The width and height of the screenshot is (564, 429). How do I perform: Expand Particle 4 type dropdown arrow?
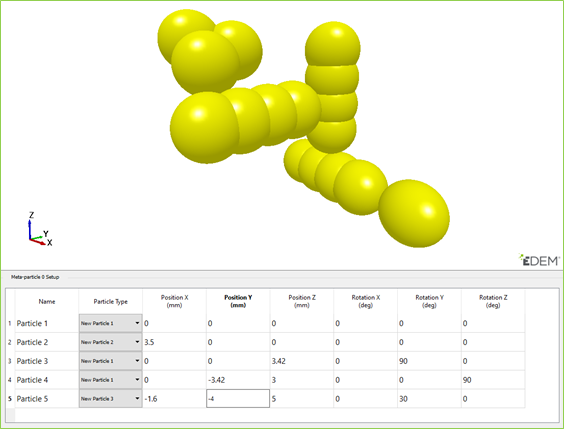tap(137, 379)
